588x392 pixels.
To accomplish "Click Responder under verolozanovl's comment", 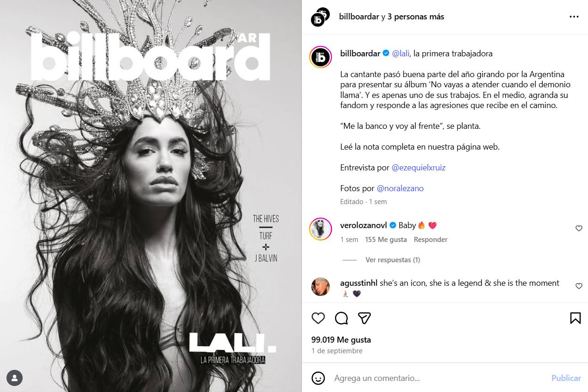I will pyautogui.click(x=430, y=240).
